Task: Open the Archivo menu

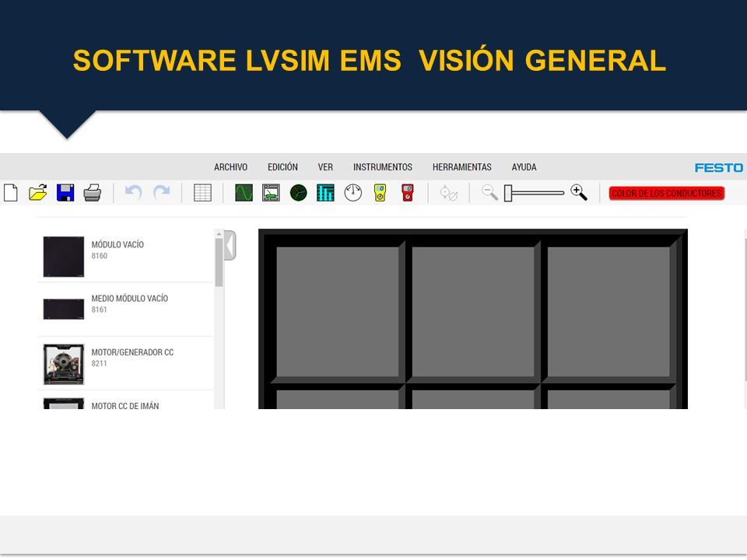Action: click(230, 167)
